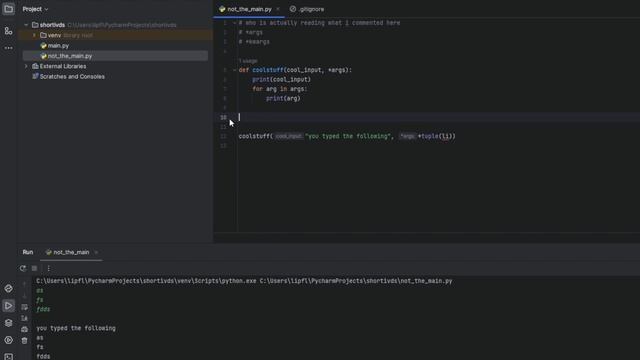
Task: Expand External Libraries node
Action: point(26,66)
